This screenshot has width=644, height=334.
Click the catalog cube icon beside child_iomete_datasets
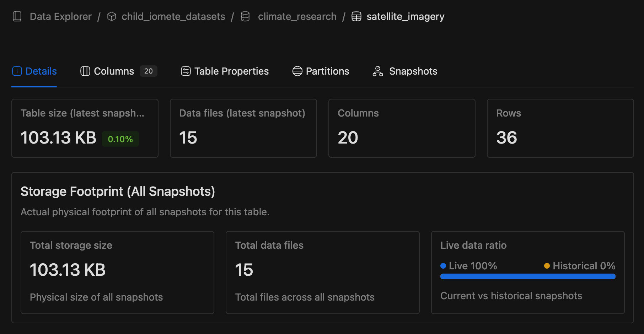(111, 16)
